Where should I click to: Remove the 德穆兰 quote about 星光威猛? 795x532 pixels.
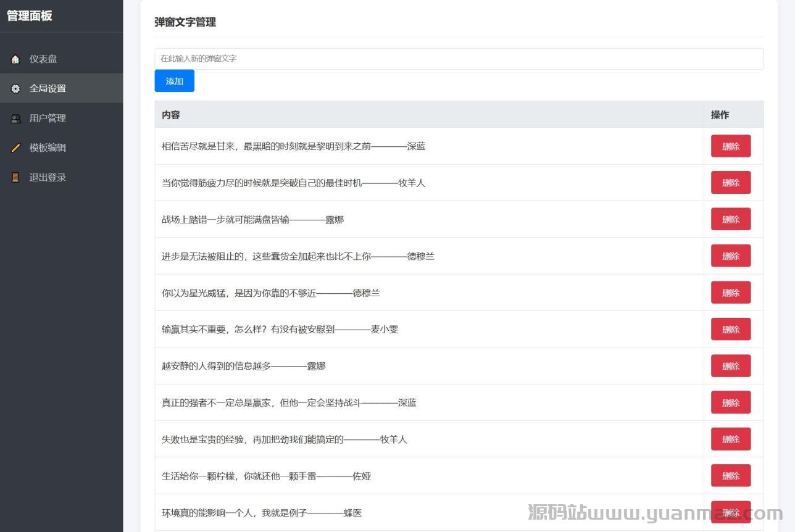(x=730, y=293)
